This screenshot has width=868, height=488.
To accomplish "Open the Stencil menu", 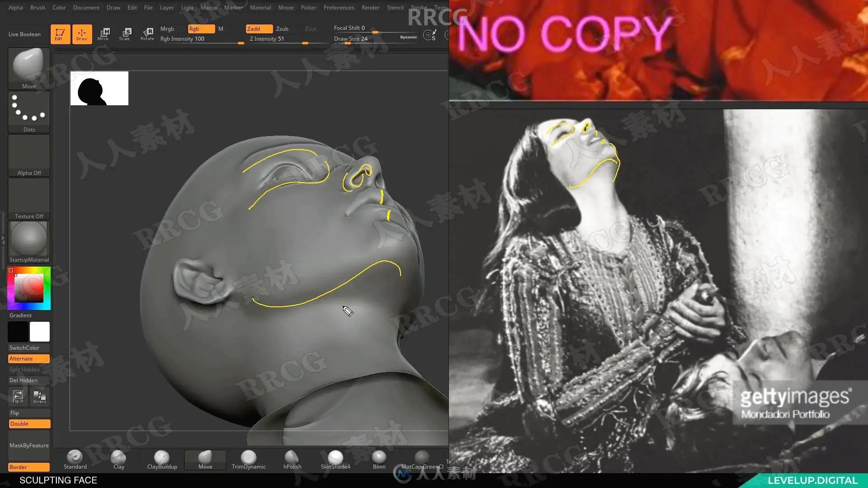I will pos(395,8).
